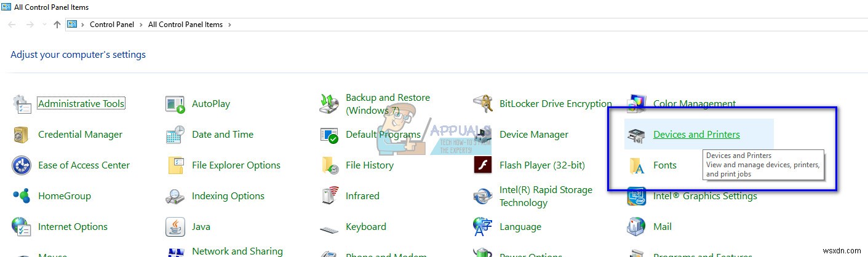The image size is (868, 257).
Task: Open the Administrative Tools icon
Action: [22, 104]
